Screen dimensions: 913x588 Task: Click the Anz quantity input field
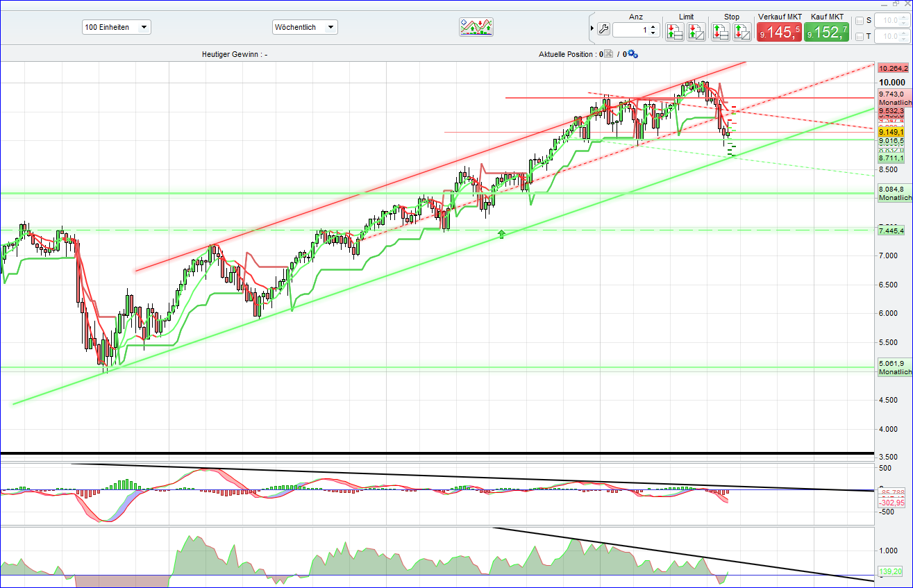(x=633, y=30)
